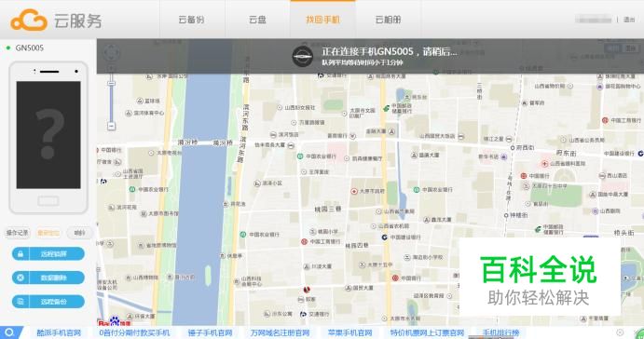
Task: Open the 万网域名注册官网 link
Action: click(281, 332)
